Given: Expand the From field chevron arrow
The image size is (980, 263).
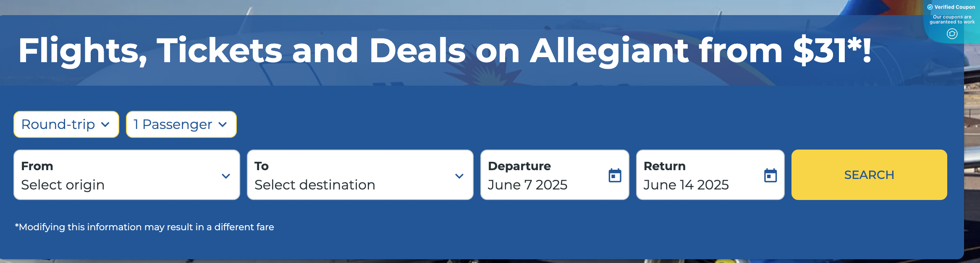Looking at the screenshot, I should click(x=226, y=177).
